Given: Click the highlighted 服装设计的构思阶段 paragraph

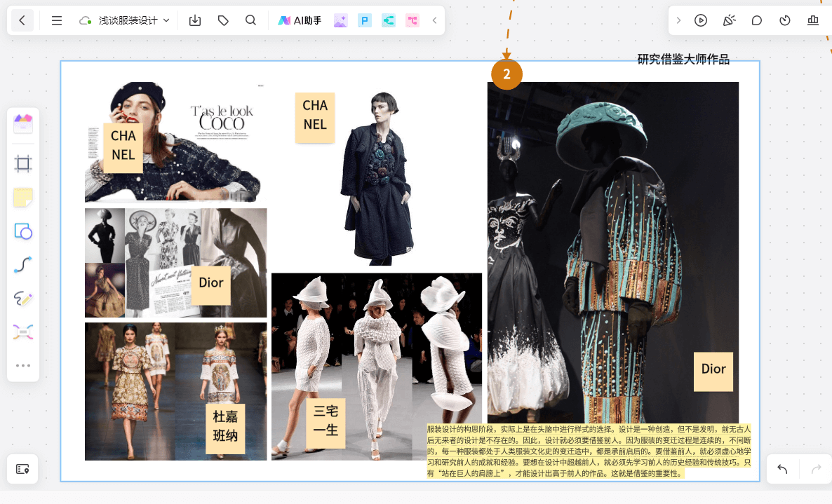Looking at the screenshot, I should 589,451.
